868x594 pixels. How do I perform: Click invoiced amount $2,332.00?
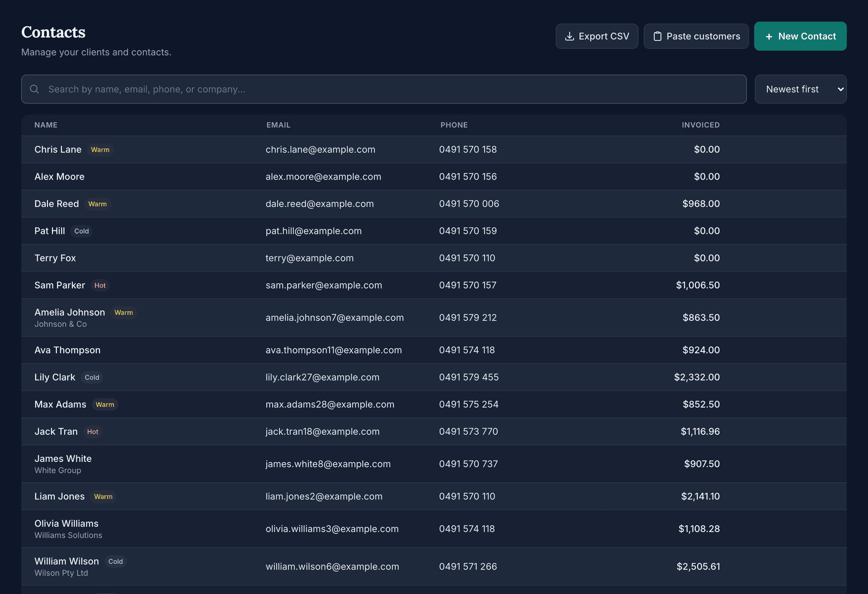tap(697, 377)
